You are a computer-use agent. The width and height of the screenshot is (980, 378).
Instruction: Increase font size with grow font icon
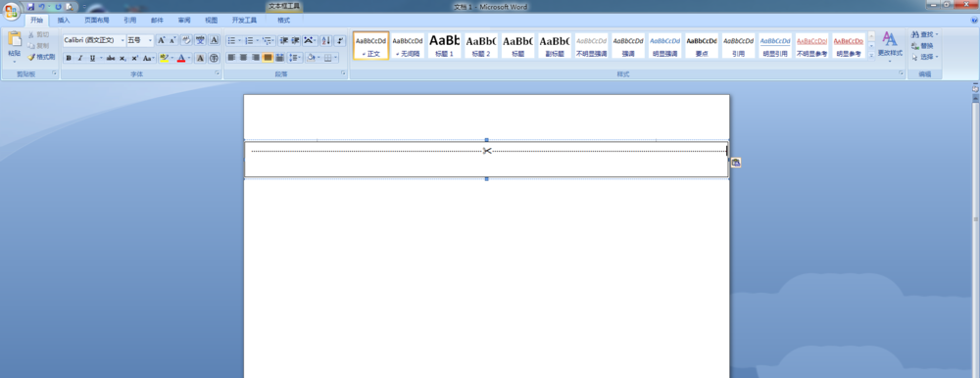(162, 40)
